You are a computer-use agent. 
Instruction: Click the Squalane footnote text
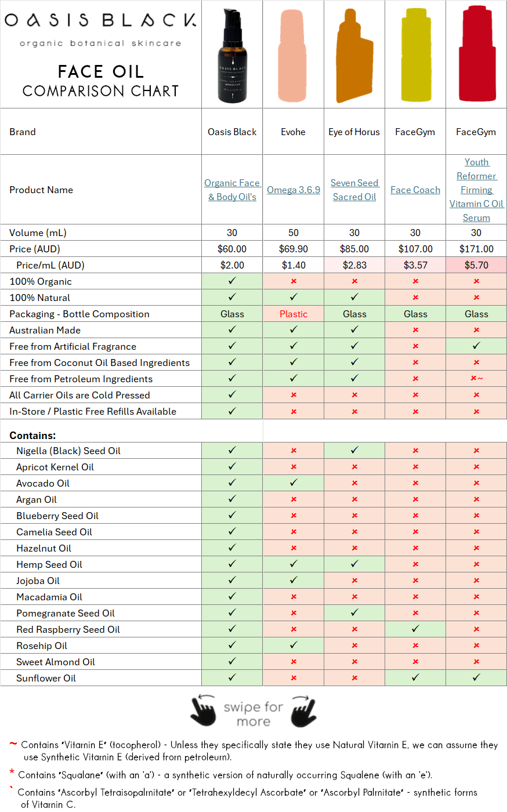[226, 775]
